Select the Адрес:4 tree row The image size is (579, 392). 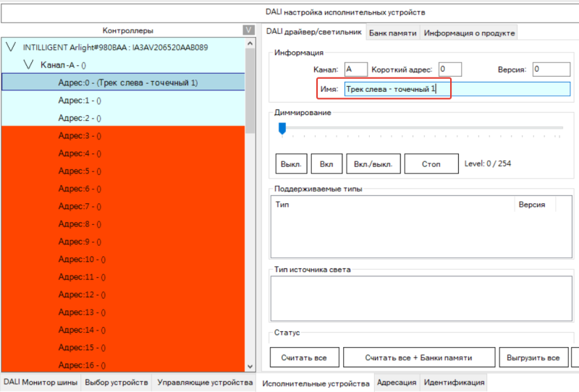coord(123,153)
